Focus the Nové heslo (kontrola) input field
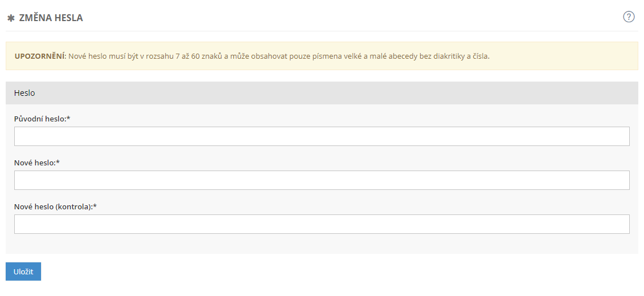 pyautogui.click(x=321, y=224)
